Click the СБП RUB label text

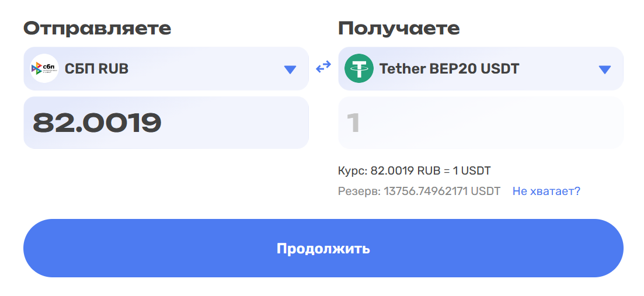point(96,68)
